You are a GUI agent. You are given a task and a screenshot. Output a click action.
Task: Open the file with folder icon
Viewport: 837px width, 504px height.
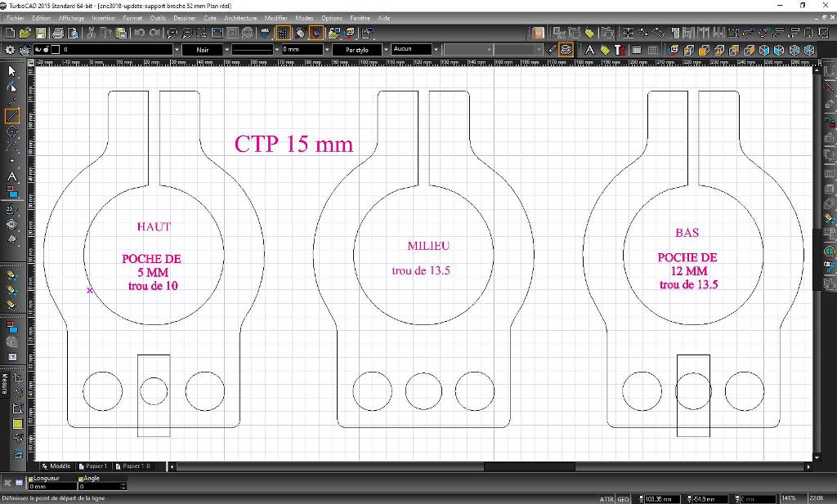[x=25, y=33]
